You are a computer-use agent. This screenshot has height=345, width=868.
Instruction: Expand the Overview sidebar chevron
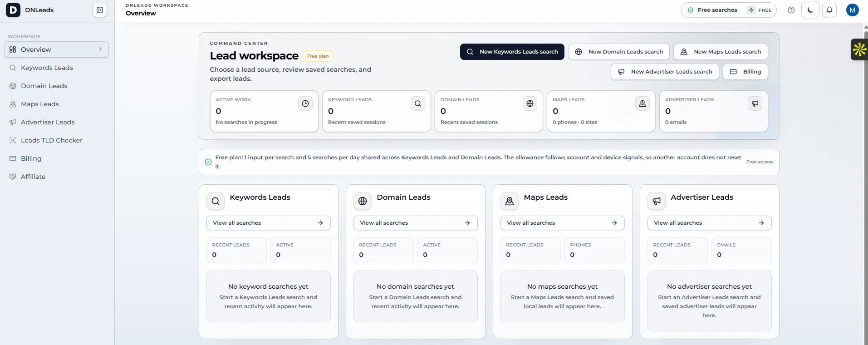pyautogui.click(x=100, y=49)
